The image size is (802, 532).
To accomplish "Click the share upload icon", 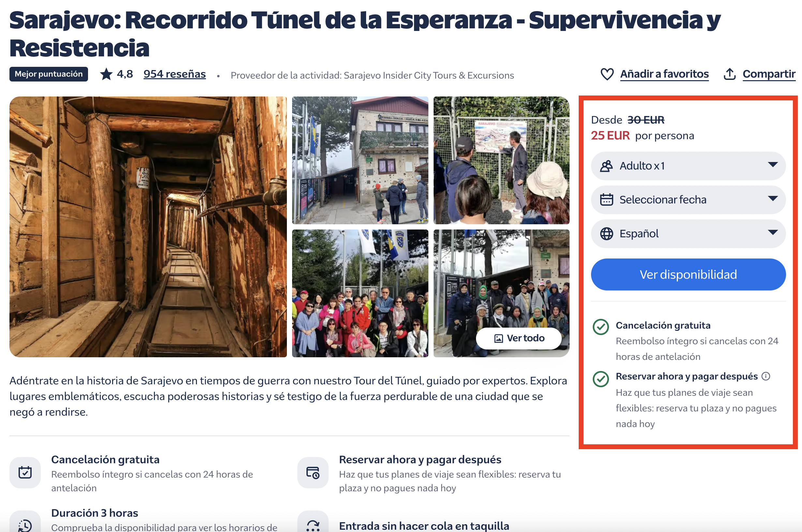I will coord(729,74).
